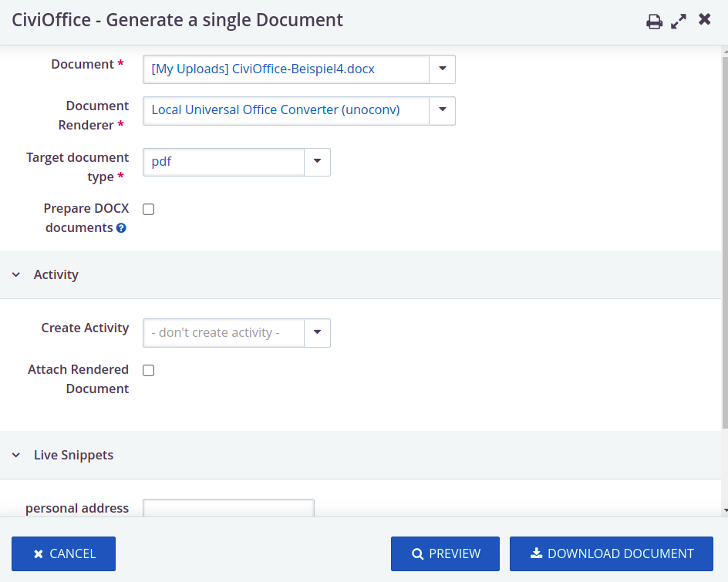Click the Activity section header title
728x582 pixels.
tap(56, 274)
